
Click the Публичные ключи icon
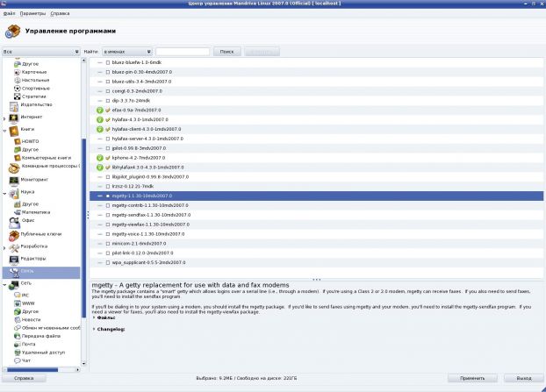click(x=14, y=236)
